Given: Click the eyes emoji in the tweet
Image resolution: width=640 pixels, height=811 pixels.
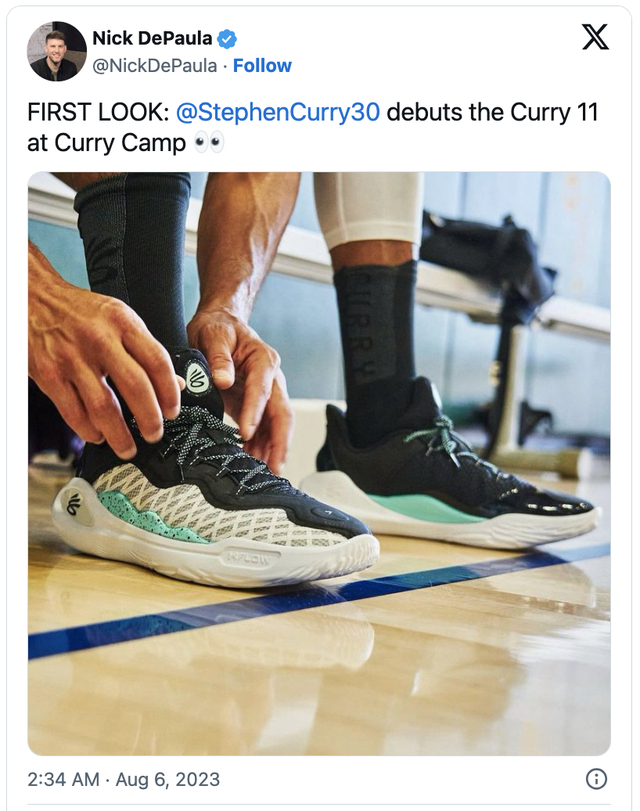Looking at the screenshot, I should coord(209,143).
